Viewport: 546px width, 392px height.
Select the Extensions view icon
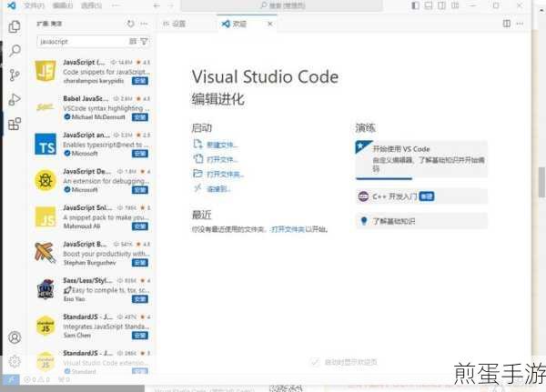(15, 124)
